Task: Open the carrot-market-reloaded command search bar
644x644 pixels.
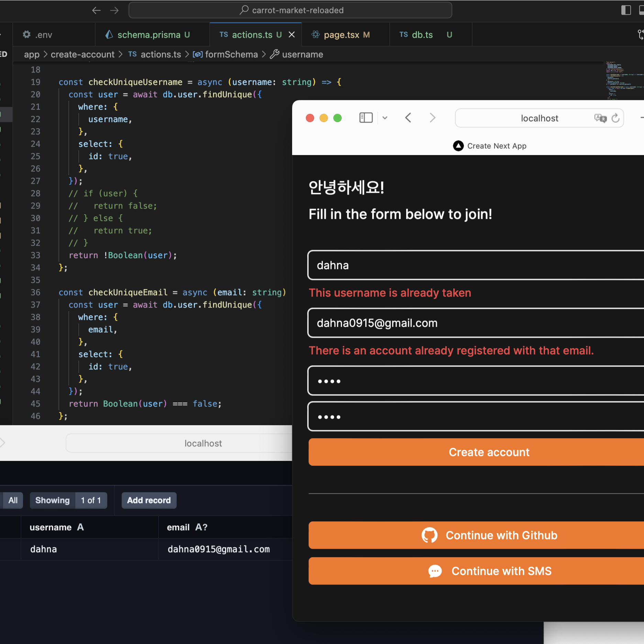Action: click(290, 10)
